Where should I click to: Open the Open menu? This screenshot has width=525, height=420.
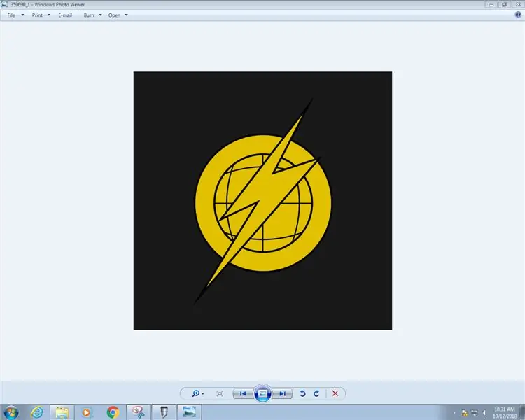(114, 15)
